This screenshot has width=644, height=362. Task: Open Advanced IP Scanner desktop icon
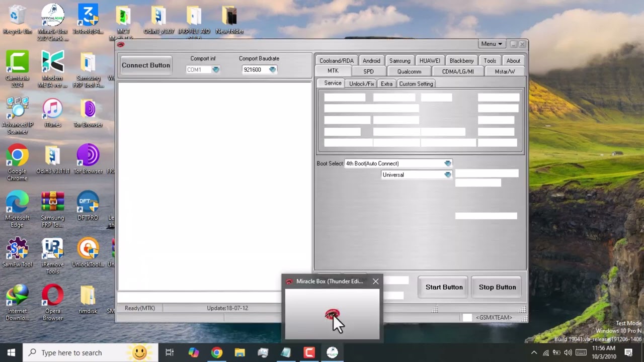click(17, 116)
